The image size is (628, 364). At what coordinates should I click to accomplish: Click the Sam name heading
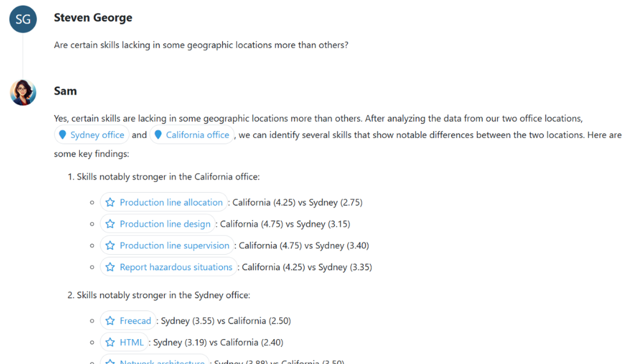65,91
